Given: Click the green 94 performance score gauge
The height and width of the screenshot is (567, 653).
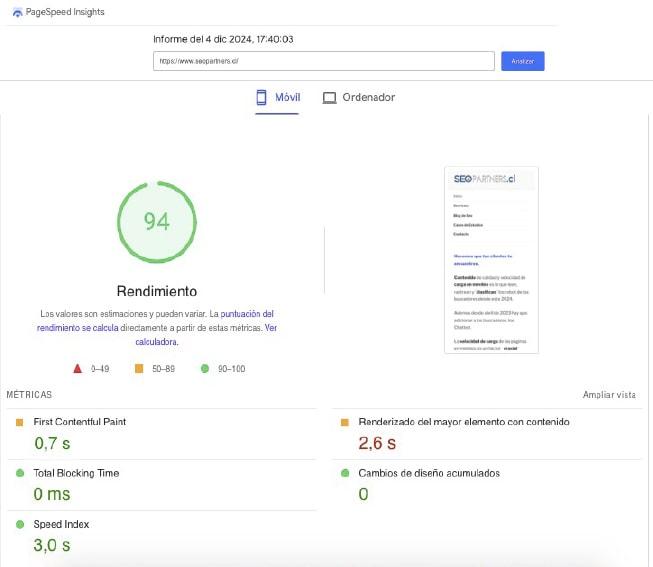Looking at the screenshot, I should 156,221.
